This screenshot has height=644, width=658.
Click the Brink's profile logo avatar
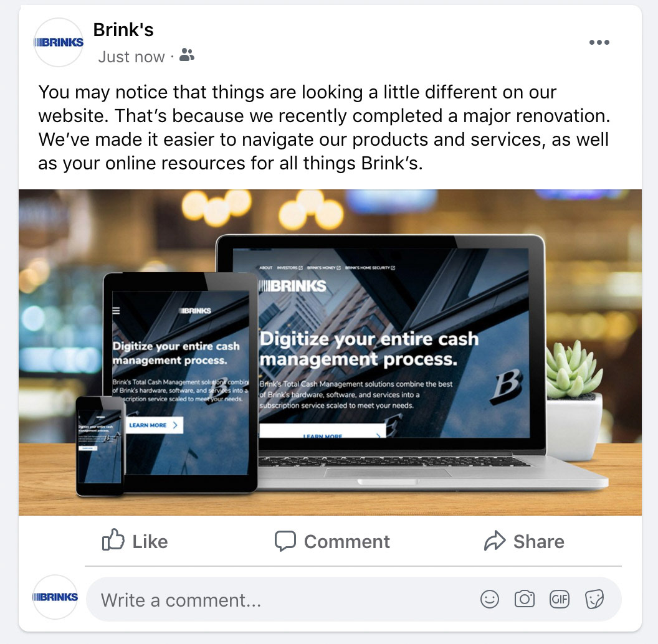59,42
